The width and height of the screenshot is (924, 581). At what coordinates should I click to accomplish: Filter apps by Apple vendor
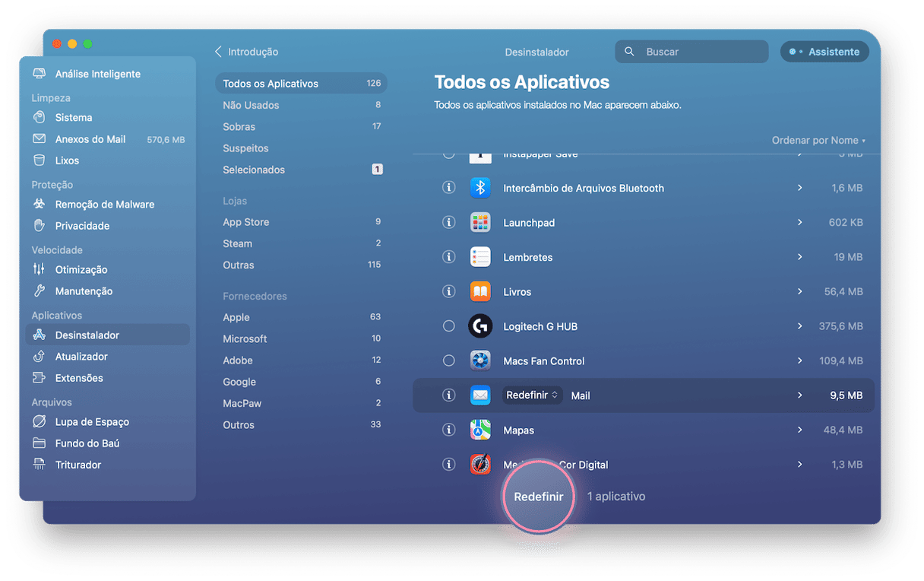tap(301, 317)
